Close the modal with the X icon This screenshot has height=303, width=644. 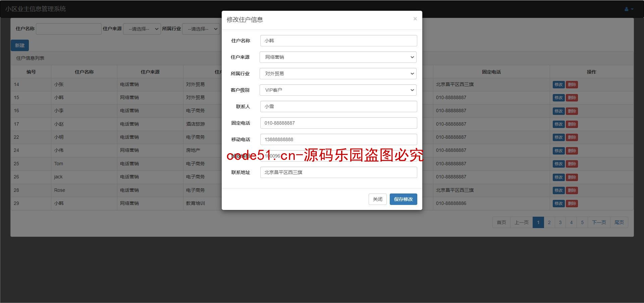(415, 19)
